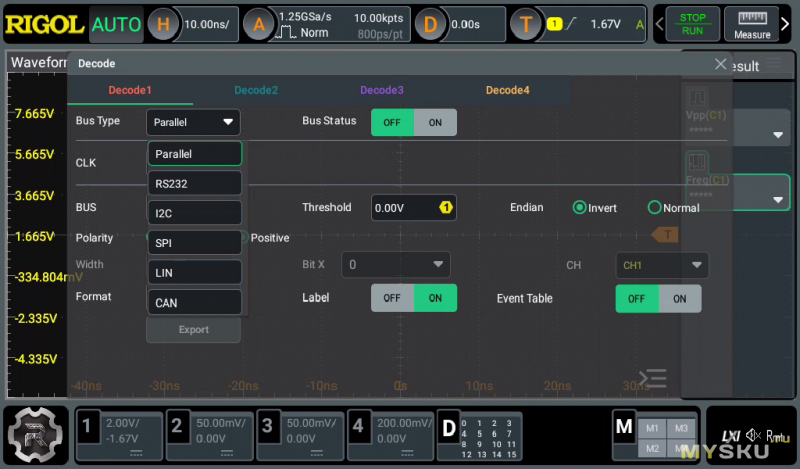800x469 pixels.
Task: Switch Event Table to ON
Action: [x=679, y=298]
